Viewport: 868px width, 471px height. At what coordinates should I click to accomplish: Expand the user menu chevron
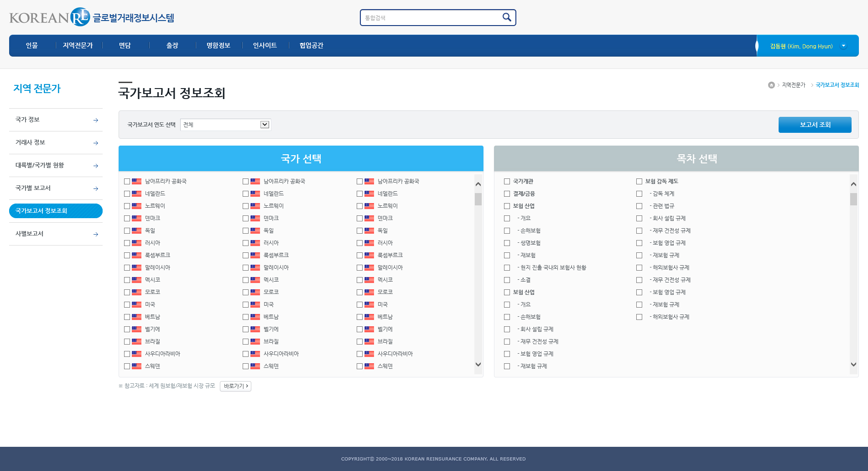(x=843, y=46)
